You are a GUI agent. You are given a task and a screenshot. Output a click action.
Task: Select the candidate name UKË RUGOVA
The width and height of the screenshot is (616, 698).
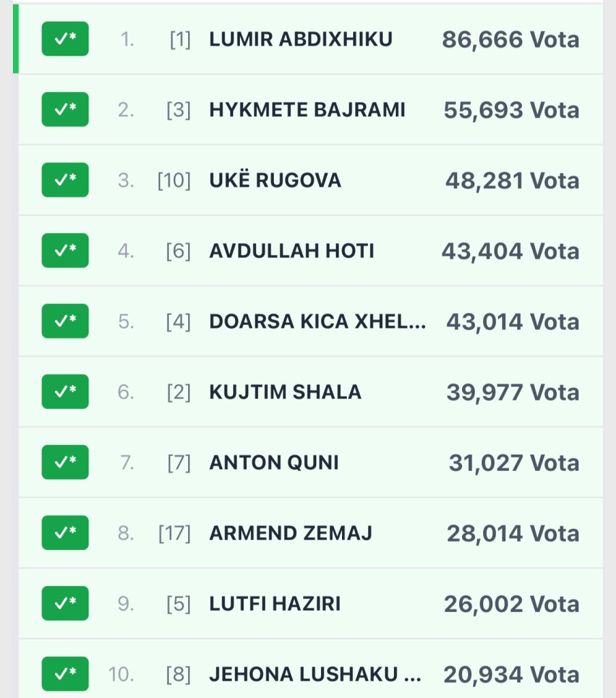[275, 181]
